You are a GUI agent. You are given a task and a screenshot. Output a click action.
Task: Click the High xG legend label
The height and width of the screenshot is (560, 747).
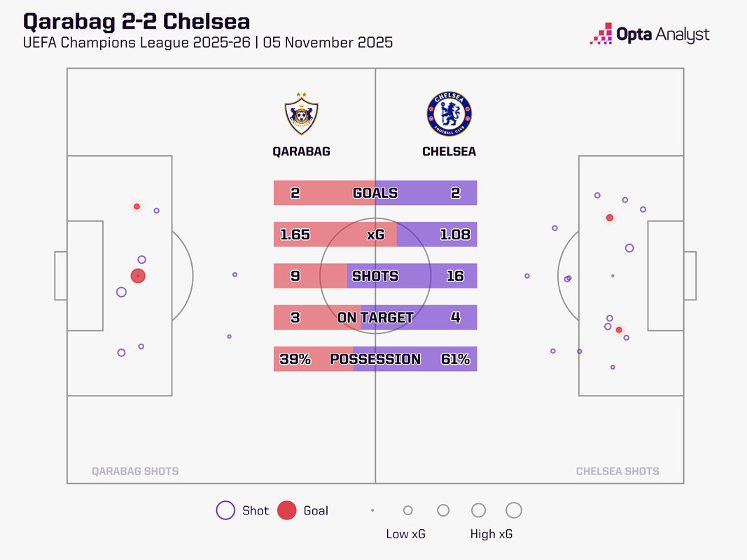pos(491,534)
